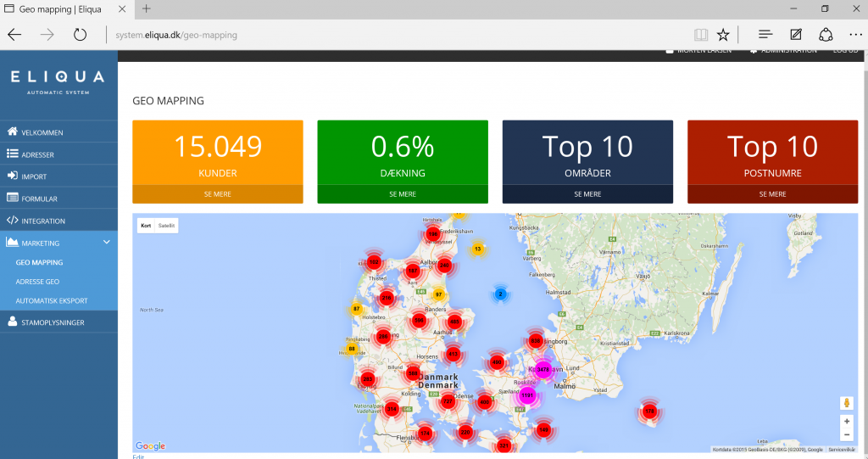Collapse the Marketing menu chevron

point(106,243)
